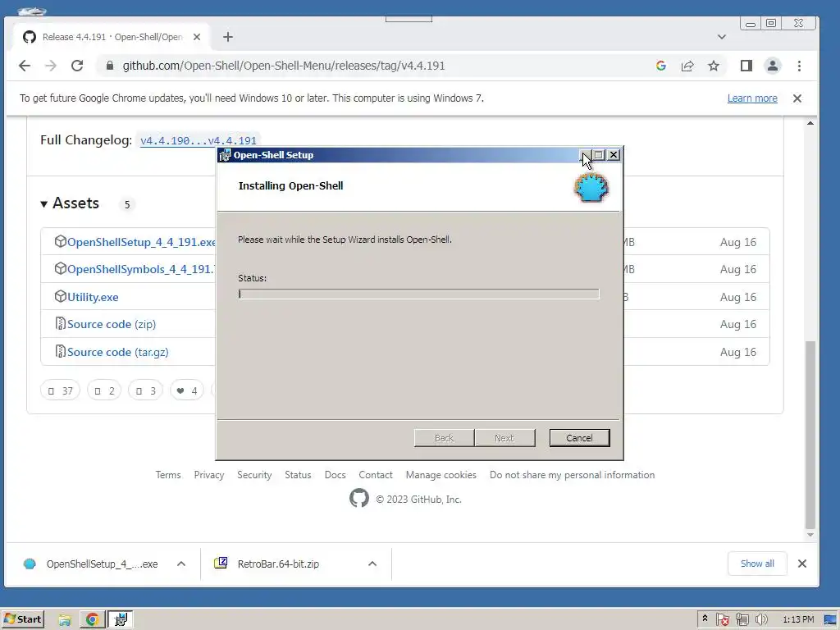Select the address bar URL field

tap(375, 66)
